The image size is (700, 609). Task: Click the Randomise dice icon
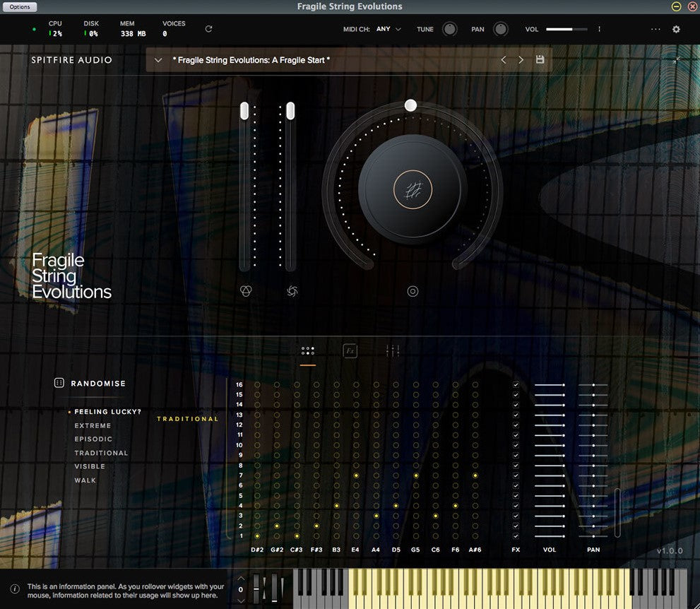pos(59,383)
